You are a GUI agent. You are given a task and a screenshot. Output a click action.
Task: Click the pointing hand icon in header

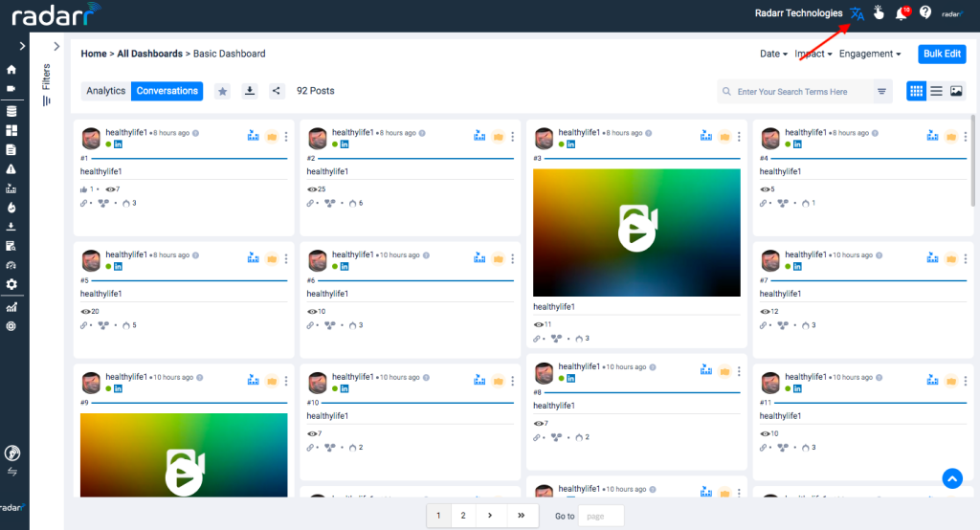(x=879, y=12)
